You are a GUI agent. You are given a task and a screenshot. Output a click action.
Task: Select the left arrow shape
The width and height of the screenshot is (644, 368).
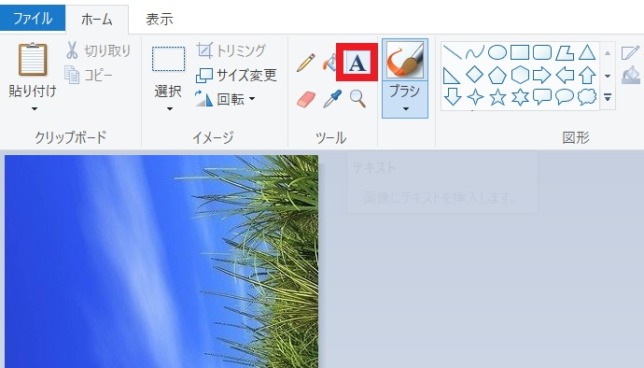(565, 75)
